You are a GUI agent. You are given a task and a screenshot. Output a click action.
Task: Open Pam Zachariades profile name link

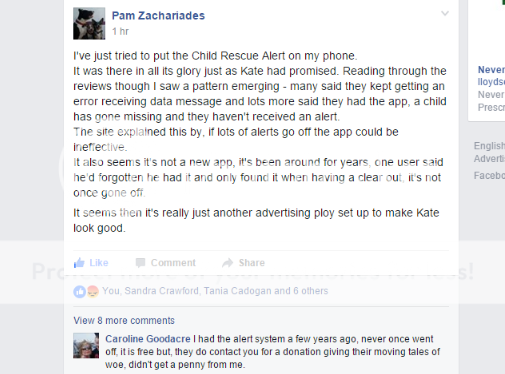click(158, 16)
